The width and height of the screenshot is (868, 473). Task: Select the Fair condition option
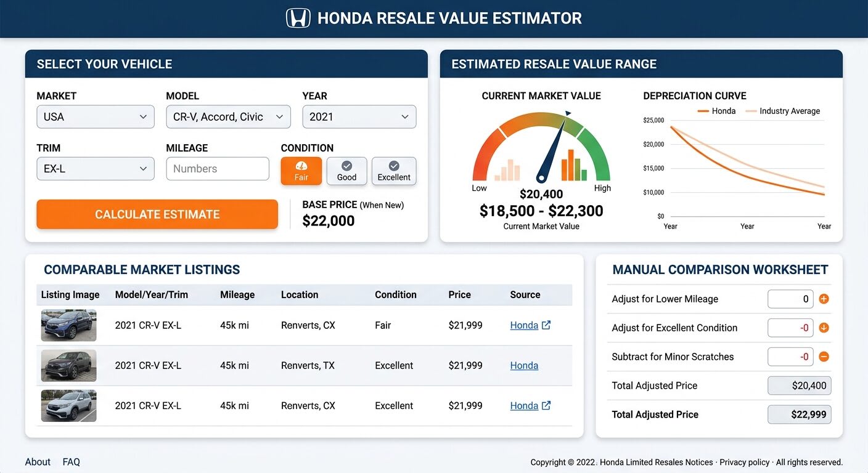301,171
